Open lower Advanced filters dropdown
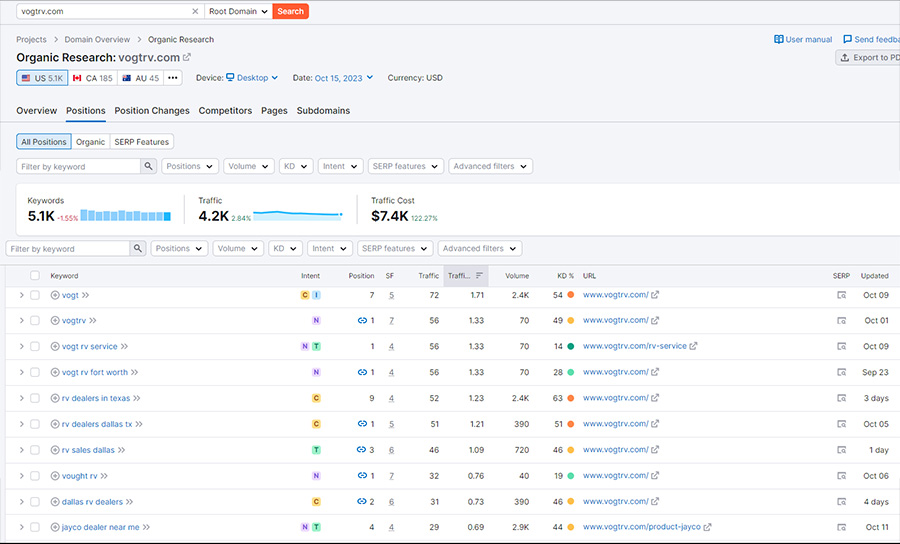This screenshot has height=544, width=900. pyautogui.click(x=480, y=248)
